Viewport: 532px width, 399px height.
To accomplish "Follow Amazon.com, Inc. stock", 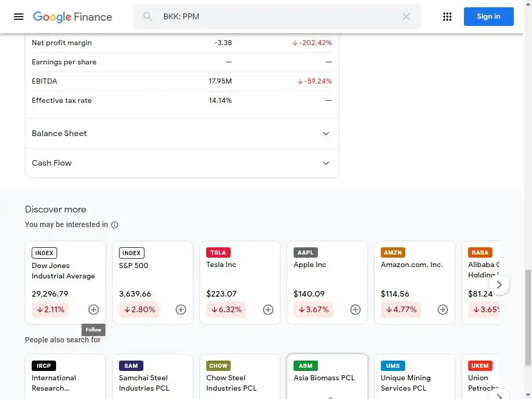I will [x=443, y=310].
